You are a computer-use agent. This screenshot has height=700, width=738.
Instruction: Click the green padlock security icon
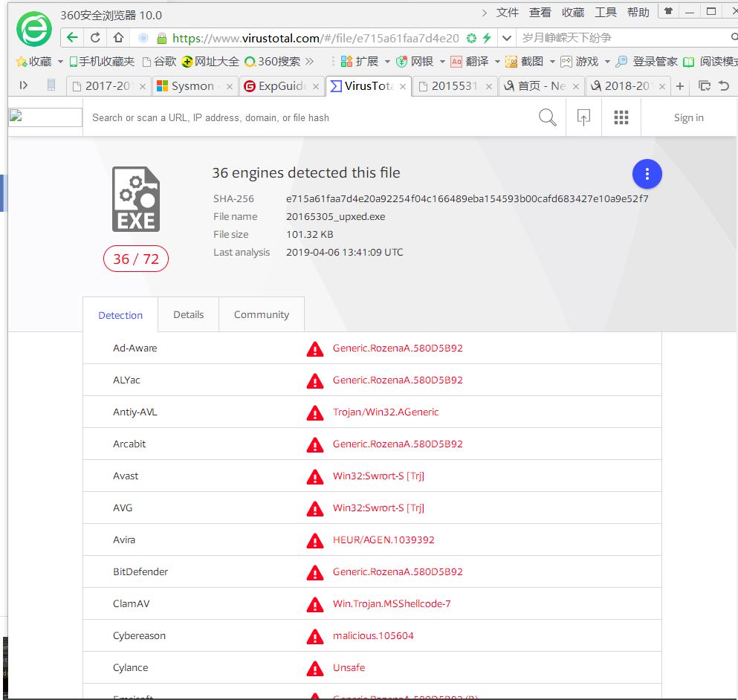tap(161, 38)
